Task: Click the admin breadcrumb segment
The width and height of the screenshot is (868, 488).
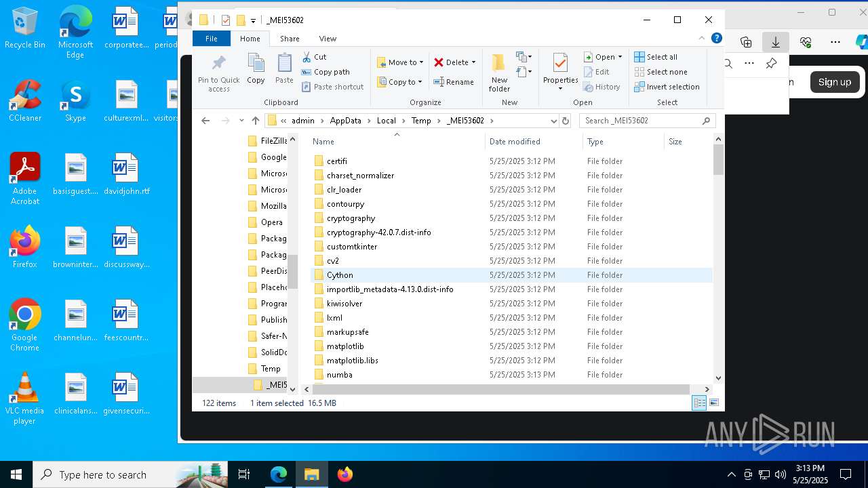Action: tap(303, 121)
